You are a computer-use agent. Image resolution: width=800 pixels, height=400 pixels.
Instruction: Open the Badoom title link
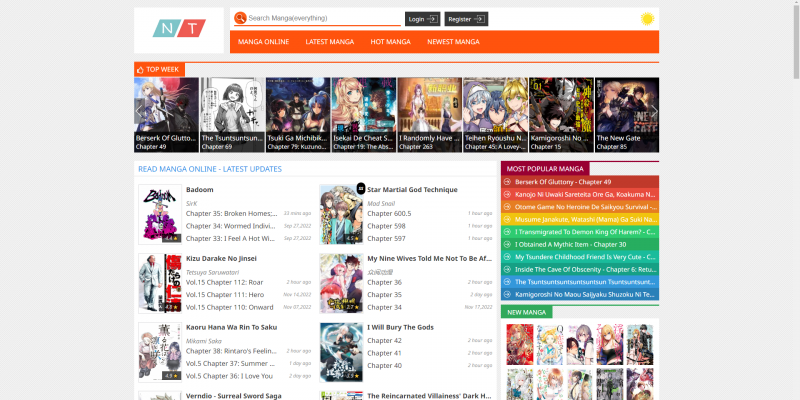[x=199, y=190]
